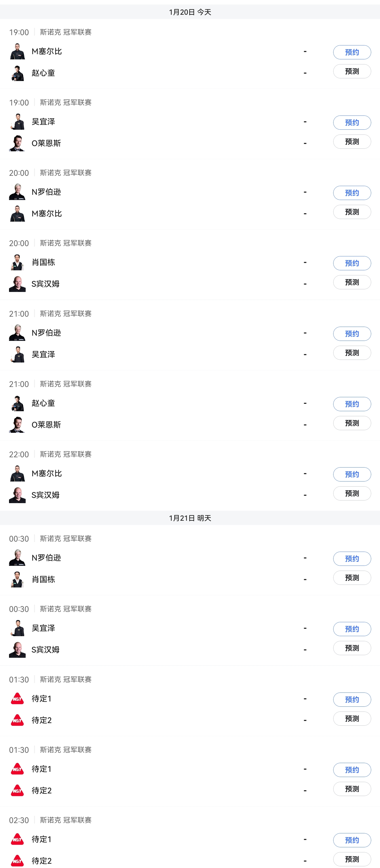The image size is (380, 868).
Task: Click 吴宜泽's avatar in the 00:30 match versus S宾汉姆
Action: (17, 628)
